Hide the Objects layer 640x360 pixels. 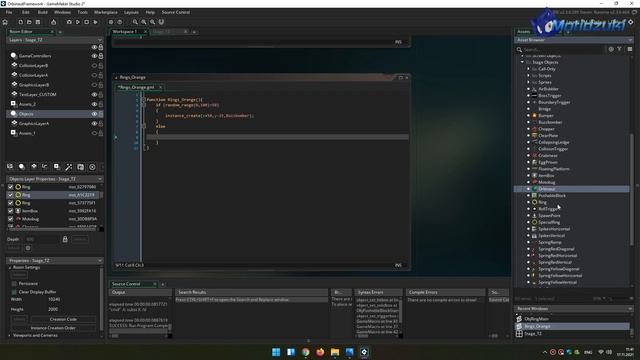pos(94,114)
